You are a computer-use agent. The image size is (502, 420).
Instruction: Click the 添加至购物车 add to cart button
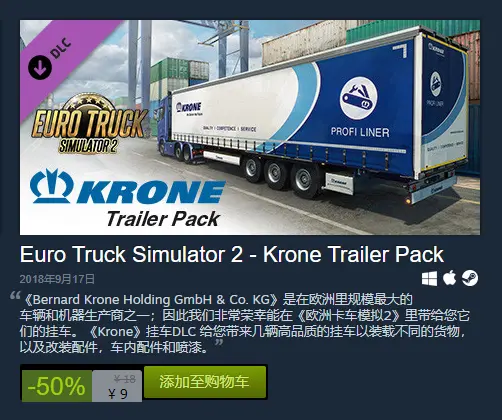[x=205, y=382]
